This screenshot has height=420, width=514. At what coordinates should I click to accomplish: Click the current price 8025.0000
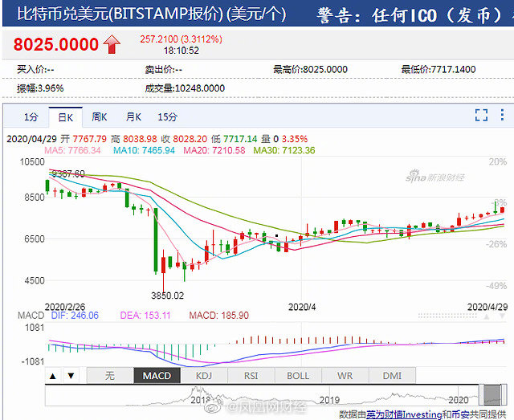55,44
